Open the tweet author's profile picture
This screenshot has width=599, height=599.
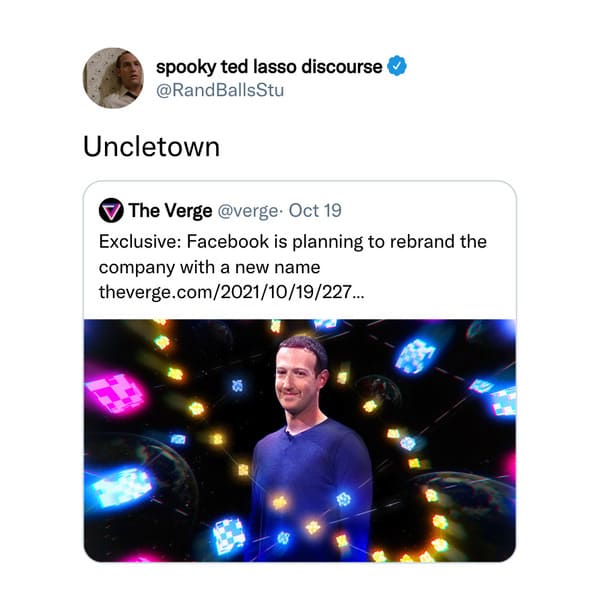[x=113, y=78]
